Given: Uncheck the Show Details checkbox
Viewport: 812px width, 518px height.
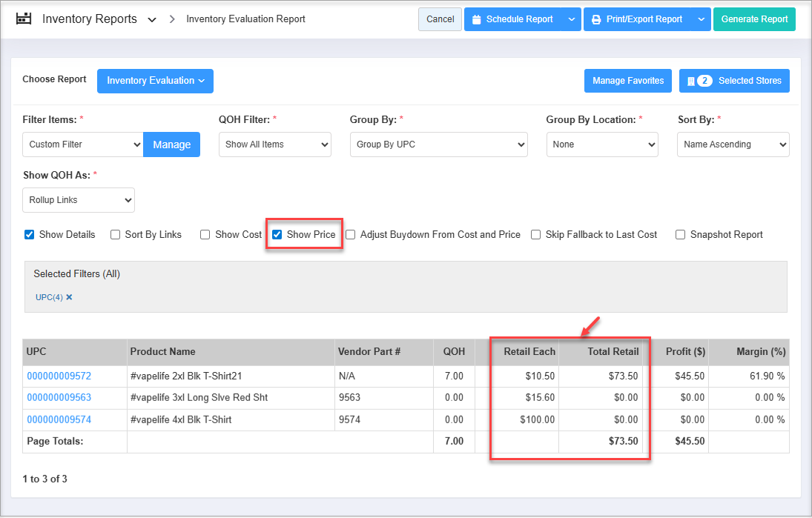Looking at the screenshot, I should pos(30,235).
